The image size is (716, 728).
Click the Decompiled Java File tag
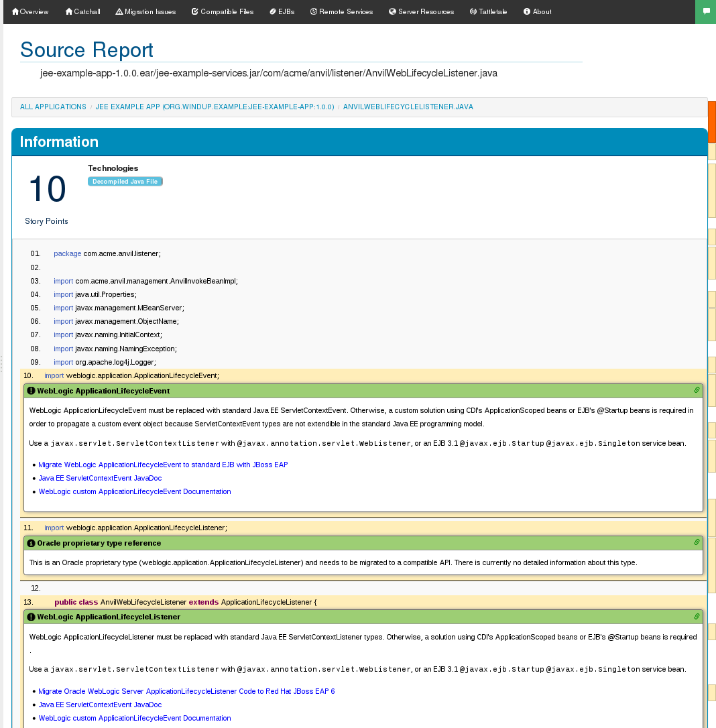pos(125,182)
